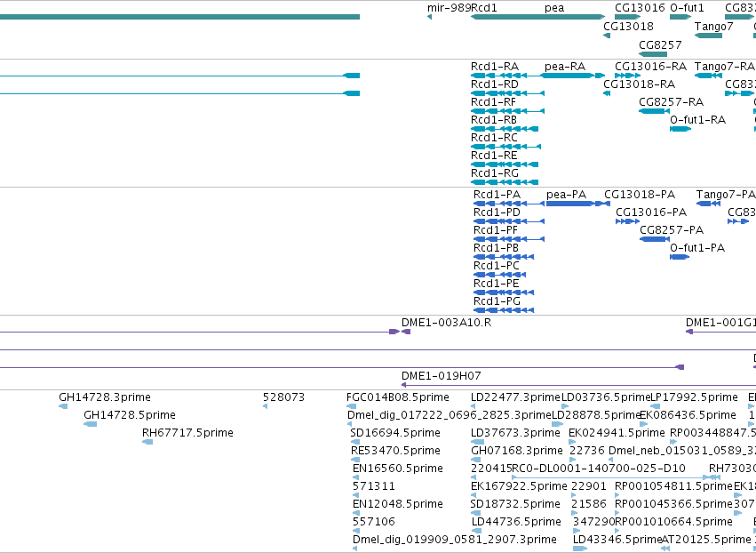Select the Rcd1-PA protein feature
This screenshot has height=553, width=756.
pos(509,204)
